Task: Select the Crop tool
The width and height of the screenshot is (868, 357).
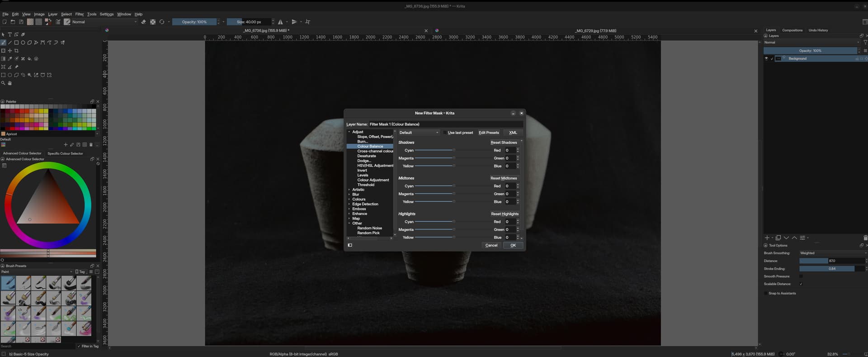Action: click(x=16, y=51)
